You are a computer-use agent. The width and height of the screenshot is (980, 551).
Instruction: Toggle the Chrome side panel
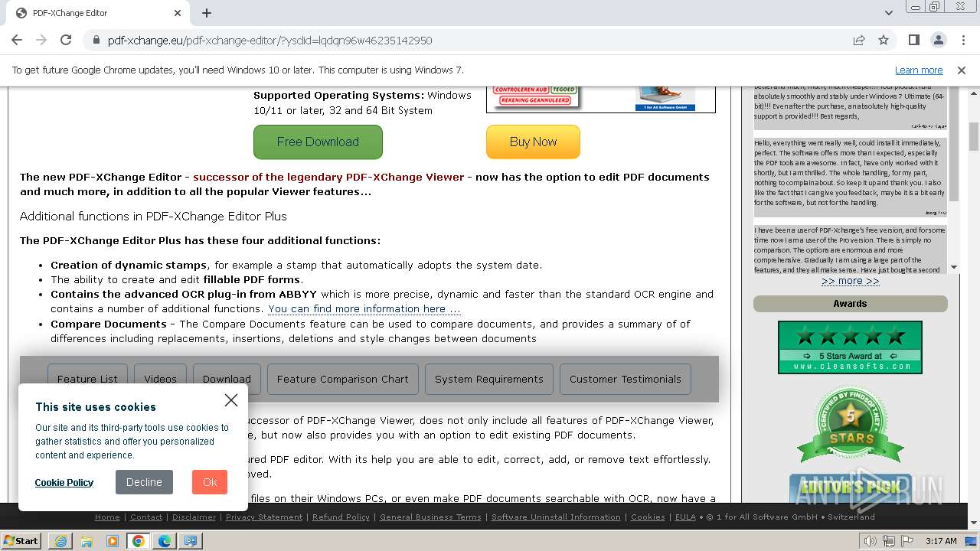point(914,41)
